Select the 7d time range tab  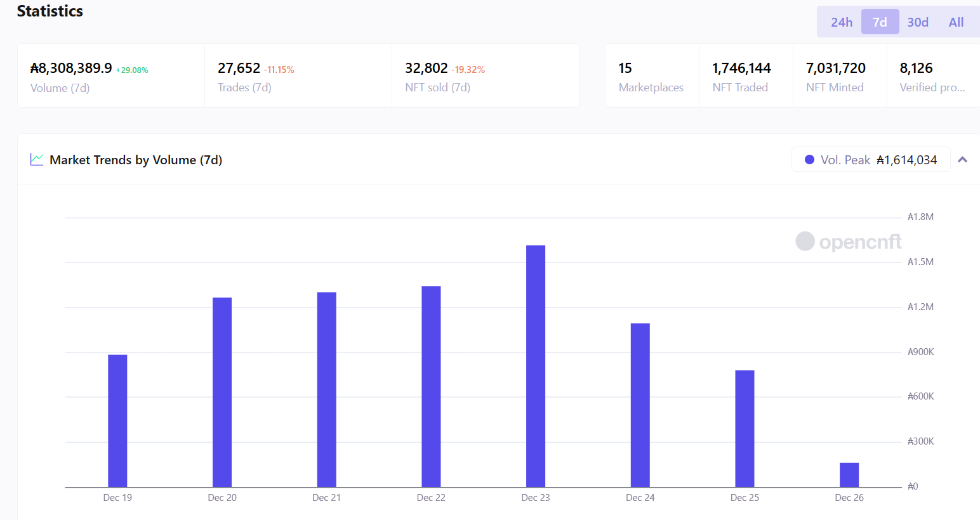tap(880, 22)
